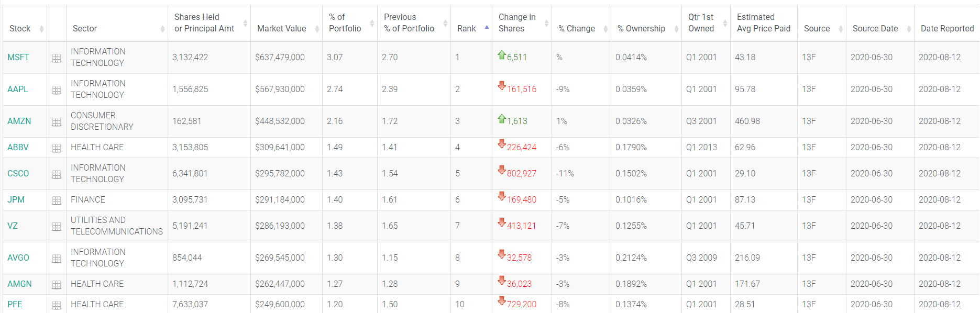Open the AVGO stock link
This screenshot has width=980, height=313.
click(18, 258)
